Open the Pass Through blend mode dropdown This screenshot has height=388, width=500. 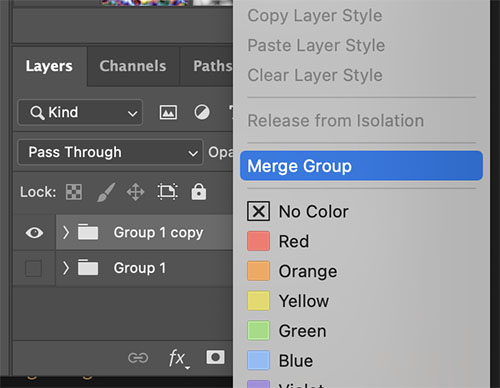pyautogui.click(x=110, y=152)
